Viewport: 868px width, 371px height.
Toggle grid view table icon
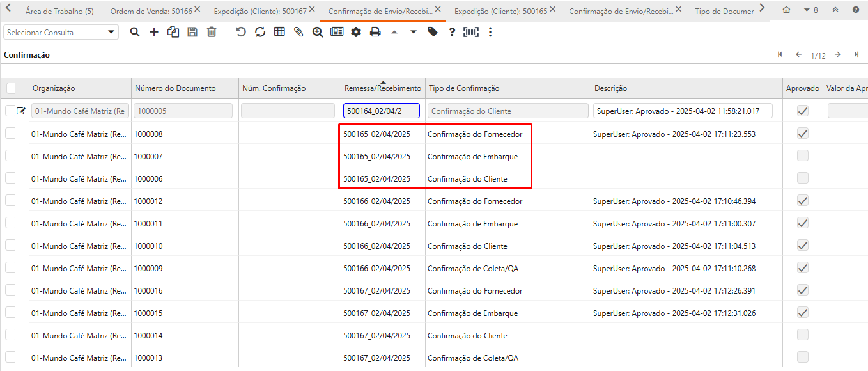279,32
